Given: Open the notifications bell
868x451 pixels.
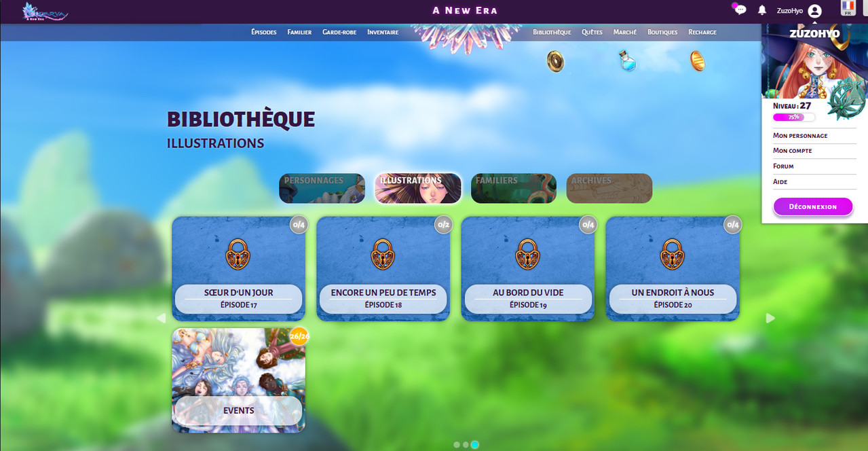Looking at the screenshot, I should [x=762, y=10].
